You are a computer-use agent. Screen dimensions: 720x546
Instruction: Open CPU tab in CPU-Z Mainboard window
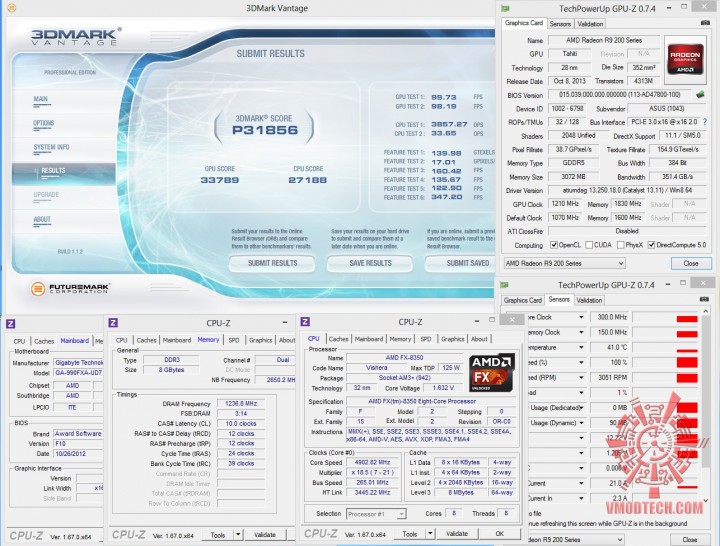pyautogui.click(x=19, y=341)
